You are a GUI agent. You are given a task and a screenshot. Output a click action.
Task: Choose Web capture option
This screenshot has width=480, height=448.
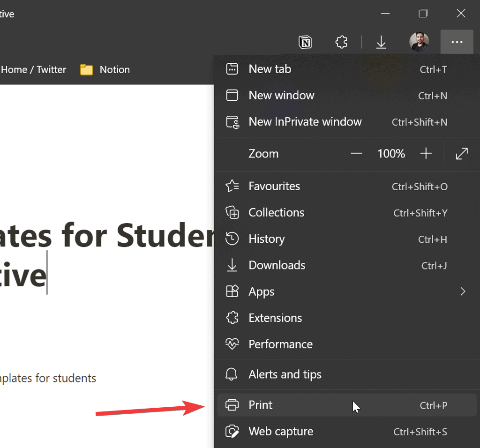(280, 432)
